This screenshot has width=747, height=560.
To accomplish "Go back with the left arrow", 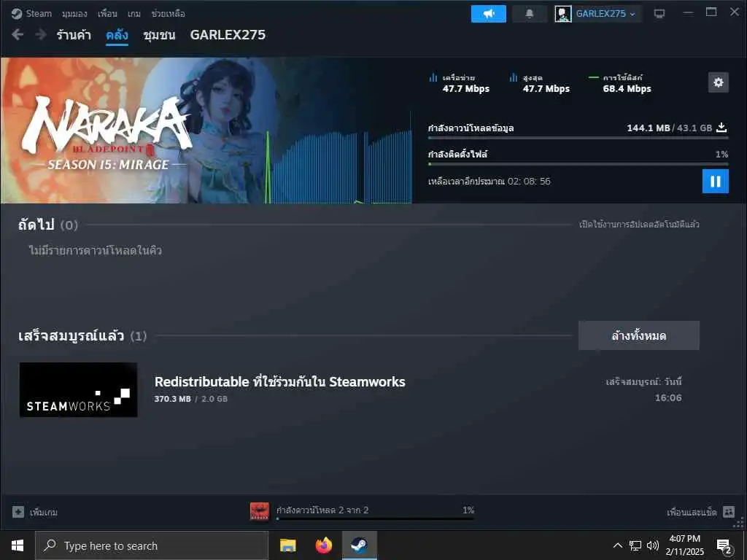I will [x=18, y=34].
